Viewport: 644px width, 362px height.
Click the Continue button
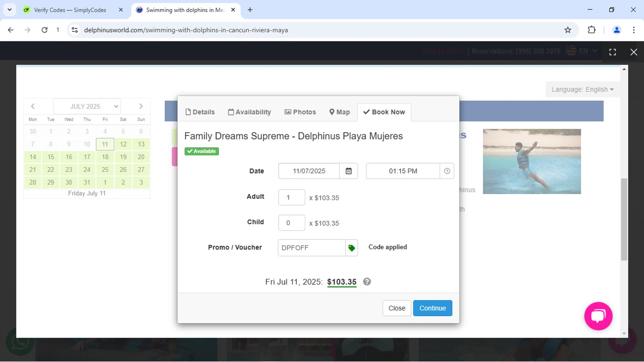[433, 308]
